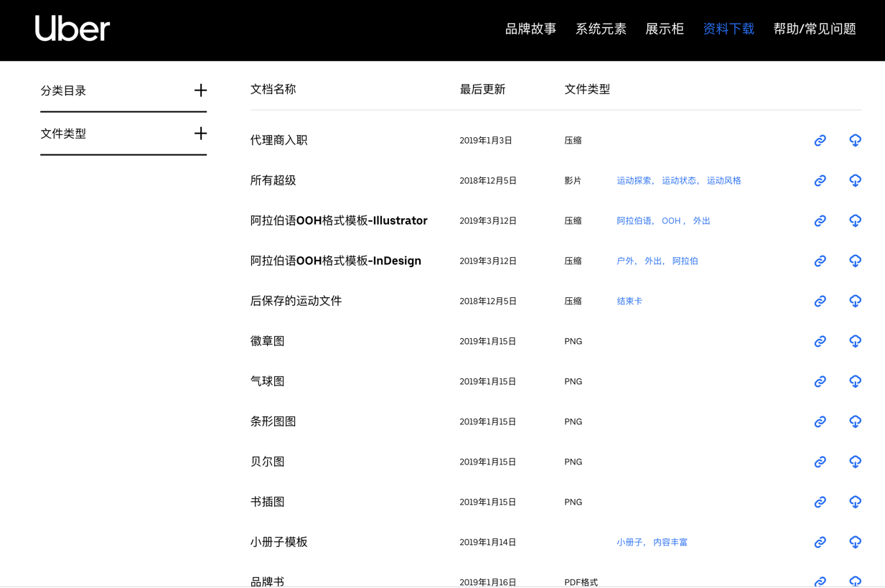
Task: Click the 小册子 tag link
Action: (x=629, y=543)
